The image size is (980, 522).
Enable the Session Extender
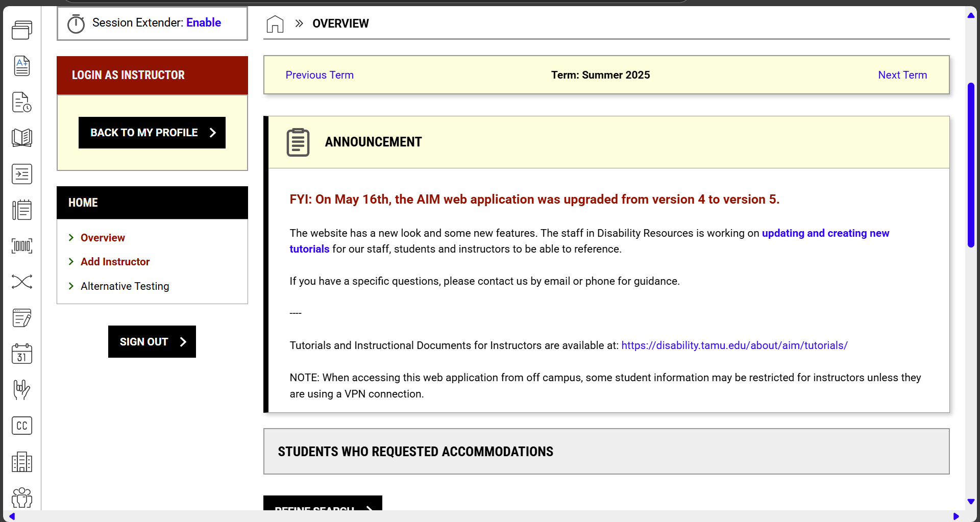point(204,22)
